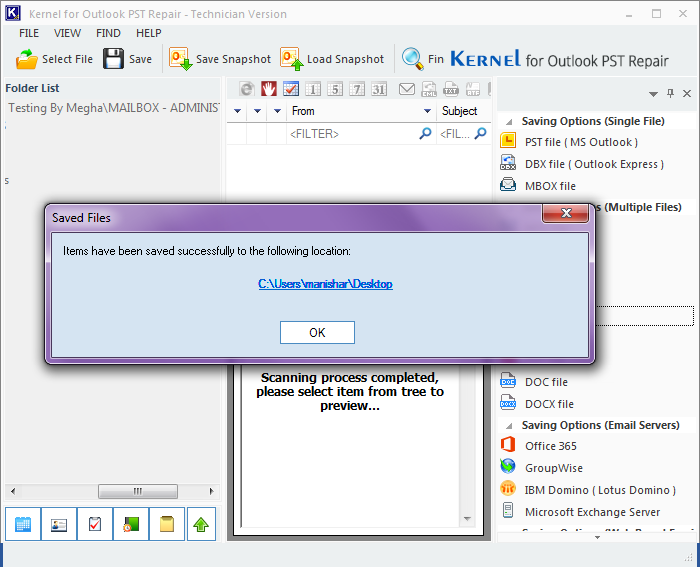This screenshot has height=567, width=700.
Task: Open the FILE menu
Action: coord(29,33)
